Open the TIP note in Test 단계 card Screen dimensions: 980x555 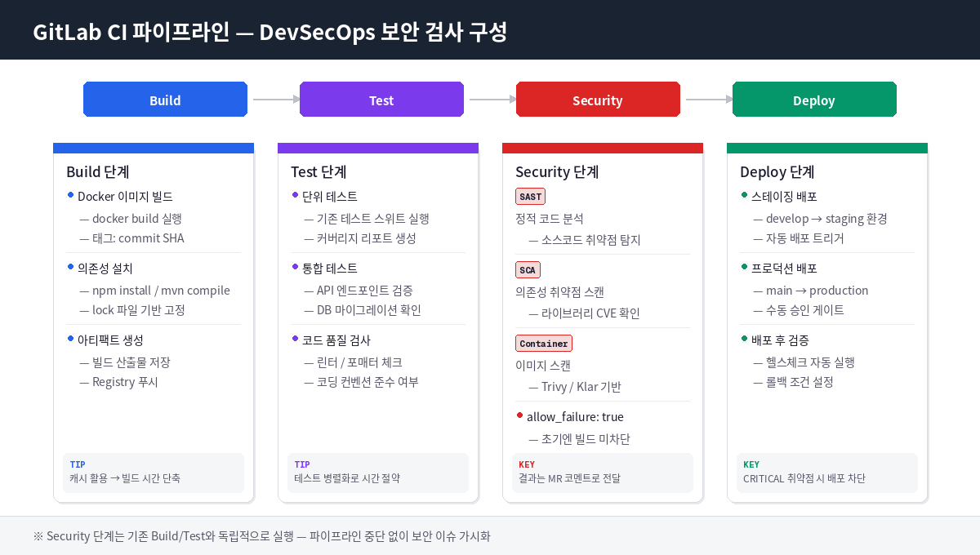click(x=301, y=464)
